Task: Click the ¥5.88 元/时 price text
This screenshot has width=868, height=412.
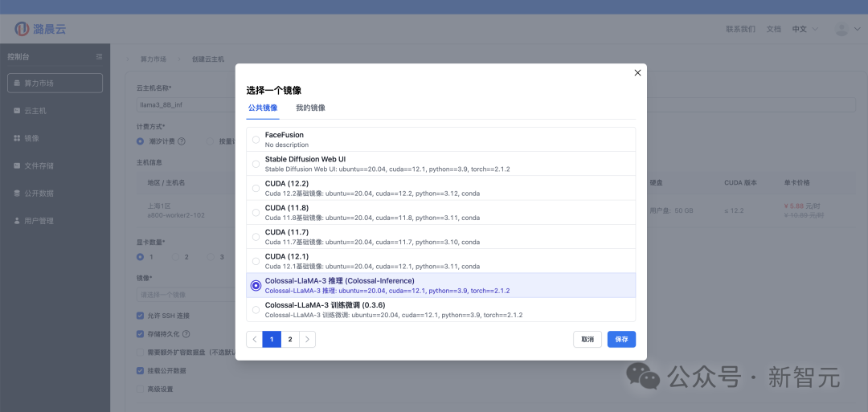Action: click(803, 206)
